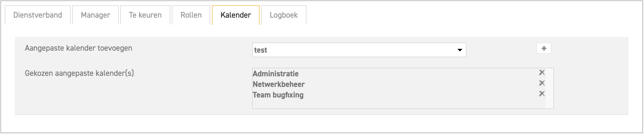Viewport: 644px width, 134px height.
Task: Open the Dienstverband tab
Action: tap(38, 15)
